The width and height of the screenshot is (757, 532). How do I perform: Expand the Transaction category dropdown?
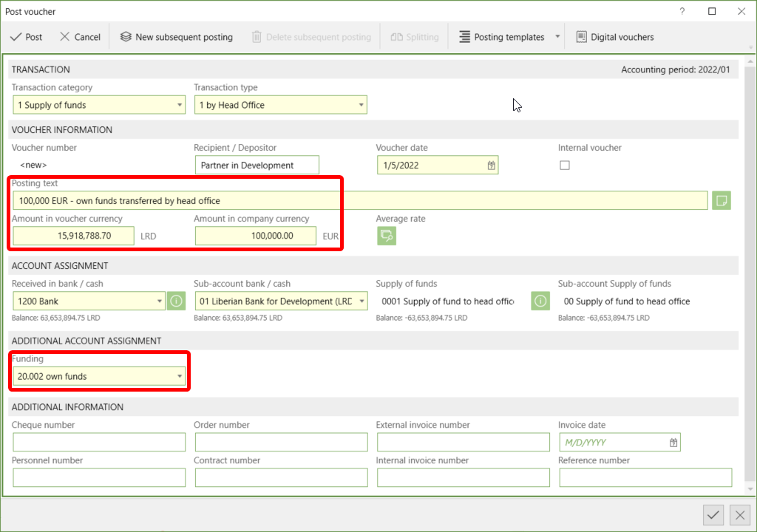[179, 105]
